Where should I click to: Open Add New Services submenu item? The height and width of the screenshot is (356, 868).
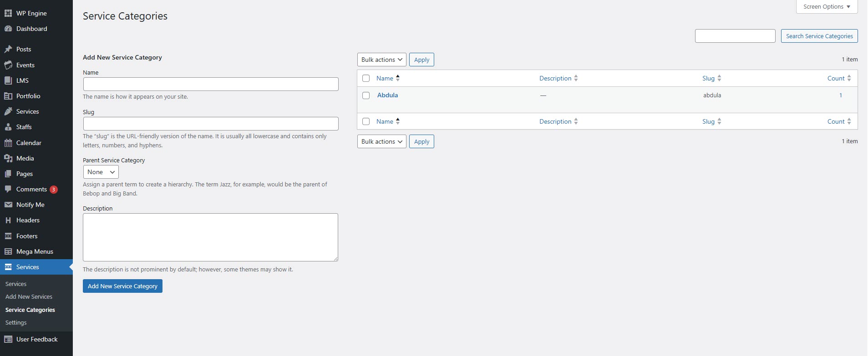[x=29, y=296]
